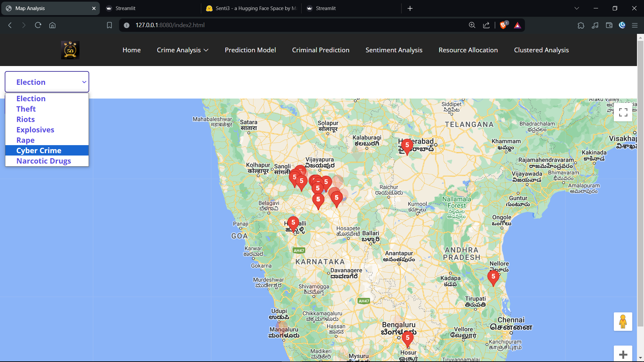Click red marker over Hyderabad
Screen dimensions: 644x362
coord(407,146)
